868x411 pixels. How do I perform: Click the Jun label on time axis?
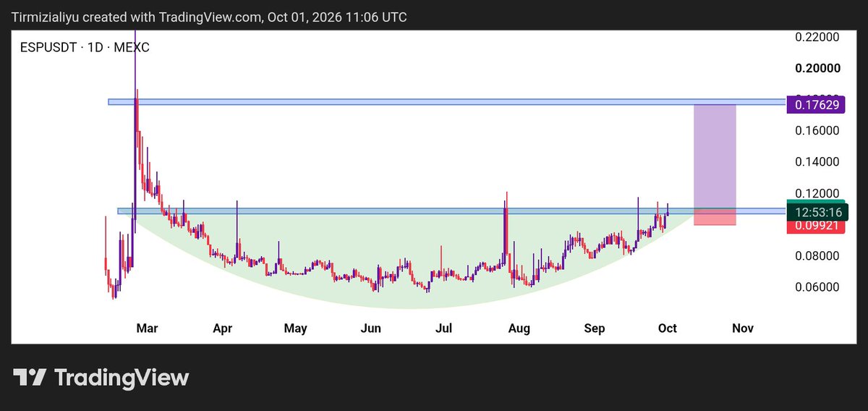click(371, 329)
